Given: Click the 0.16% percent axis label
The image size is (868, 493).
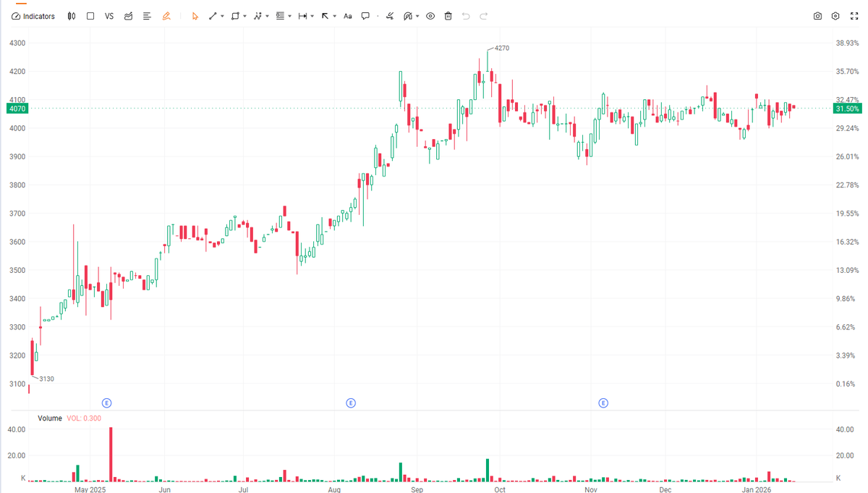Looking at the screenshot, I should (x=846, y=384).
